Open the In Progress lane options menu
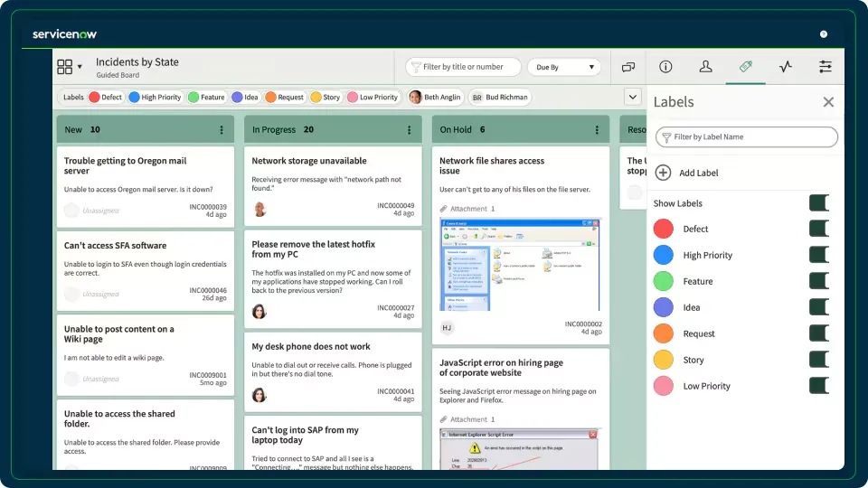868x488 pixels. click(x=410, y=130)
